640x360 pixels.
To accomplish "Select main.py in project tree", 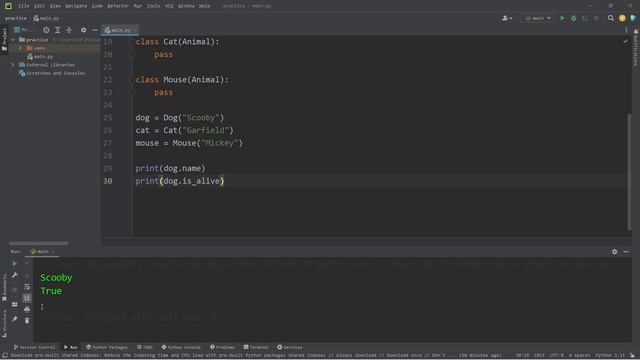I will click(x=40, y=57).
